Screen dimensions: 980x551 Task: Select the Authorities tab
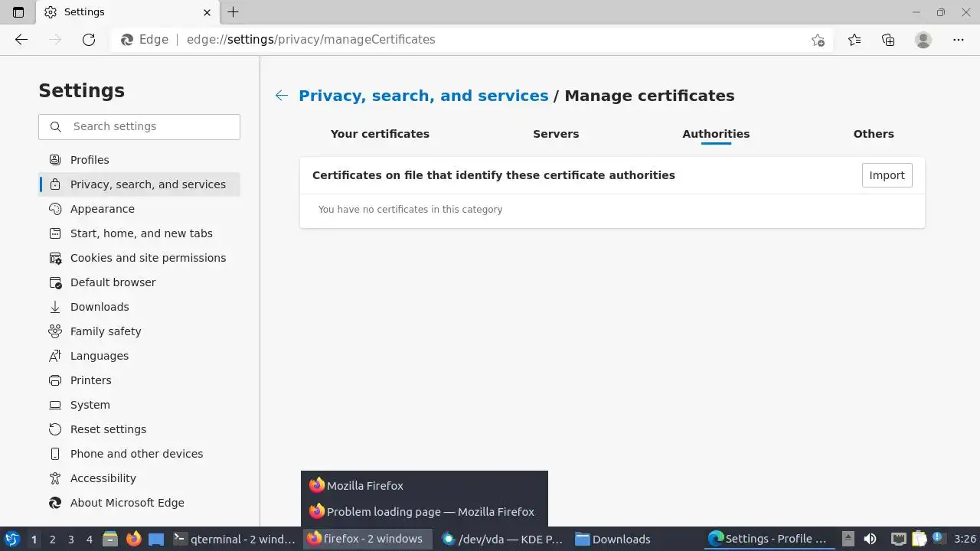(x=716, y=134)
